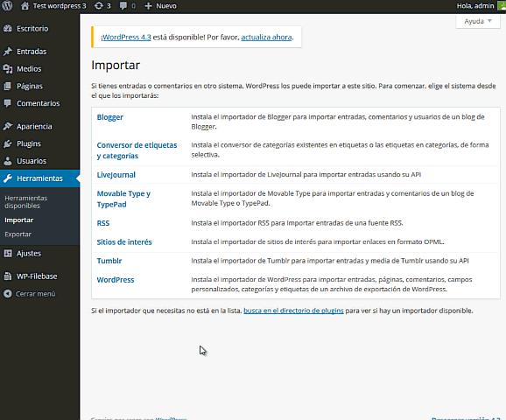The image size is (506, 420).
Task: Click the Herramientas wrench icon
Action: pyautogui.click(x=8, y=178)
